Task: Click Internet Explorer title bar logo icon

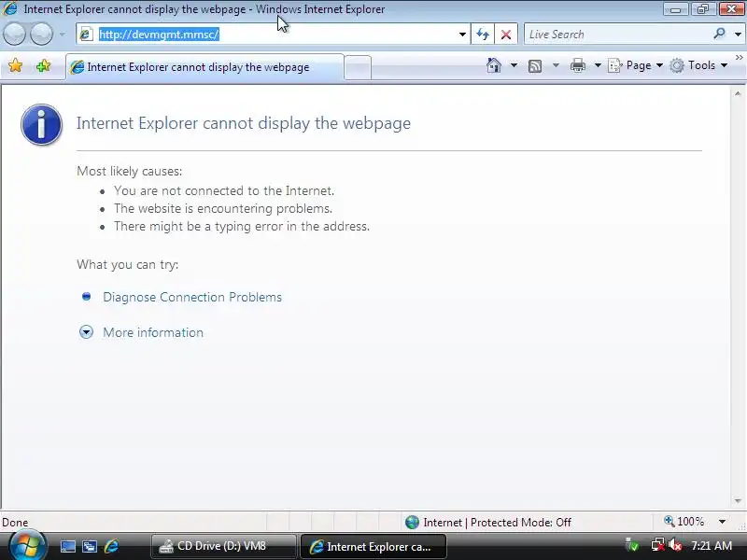Action: 9,8
